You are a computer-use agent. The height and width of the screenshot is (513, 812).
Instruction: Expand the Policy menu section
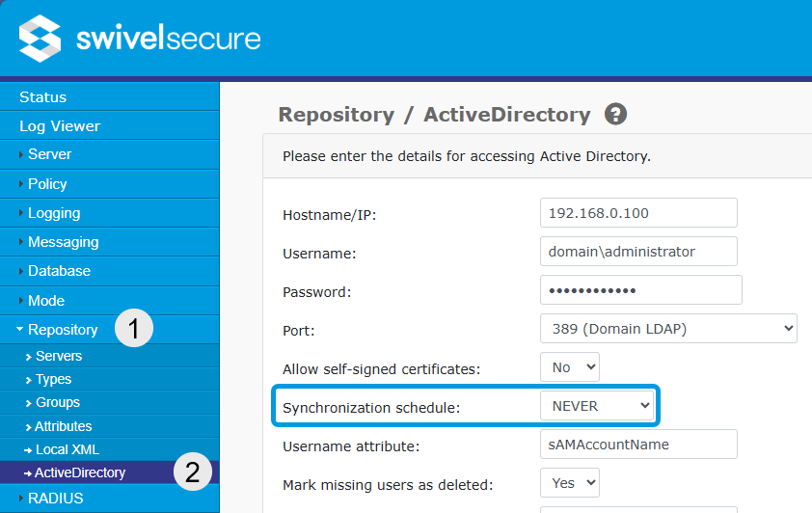point(47,184)
